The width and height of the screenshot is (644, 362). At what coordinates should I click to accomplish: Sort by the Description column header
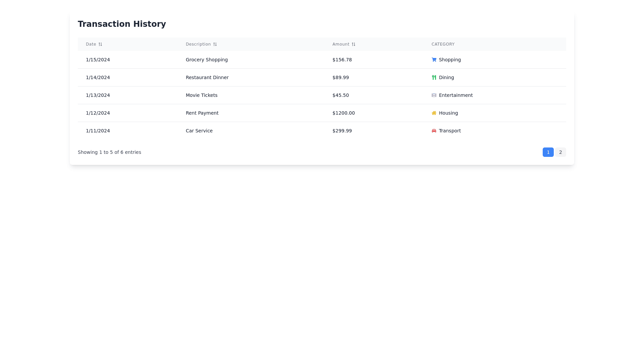click(198, 44)
